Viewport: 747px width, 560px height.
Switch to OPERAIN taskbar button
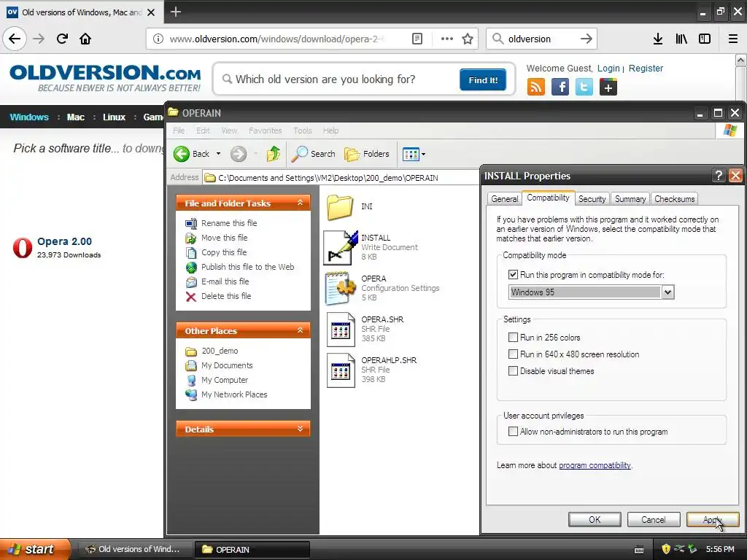[x=252, y=550]
